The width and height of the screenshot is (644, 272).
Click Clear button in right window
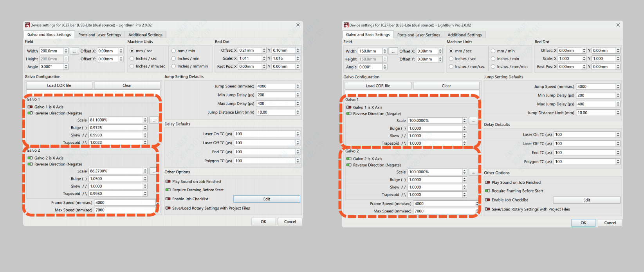[446, 86]
